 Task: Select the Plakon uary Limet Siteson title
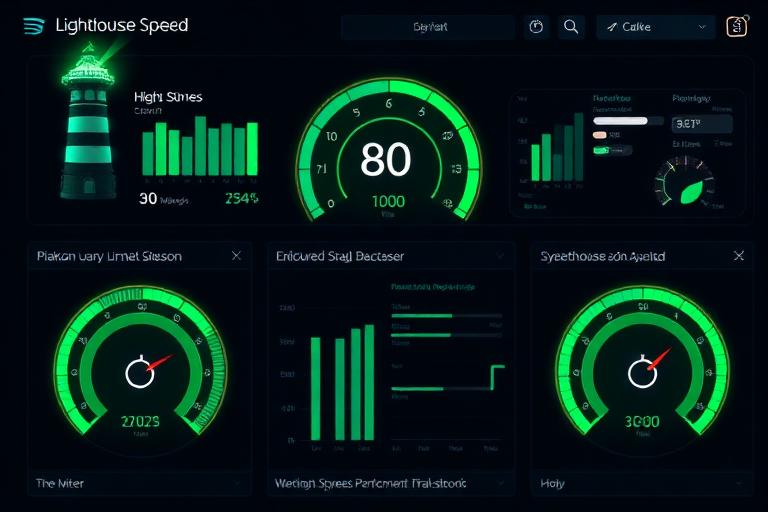click(x=109, y=256)
